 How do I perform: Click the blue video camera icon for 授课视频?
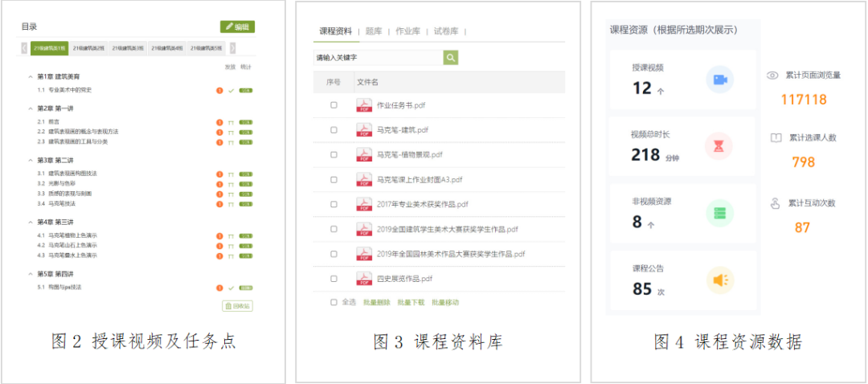coord(719,80)
